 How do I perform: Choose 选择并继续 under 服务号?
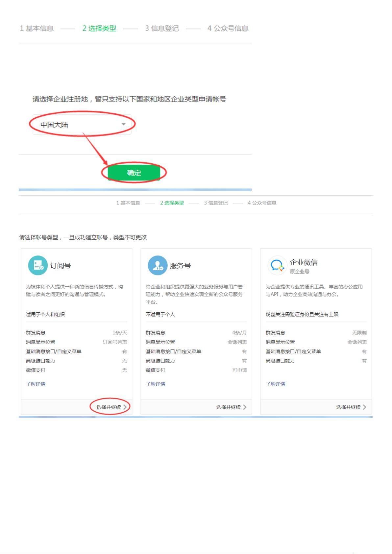point(228,407)
